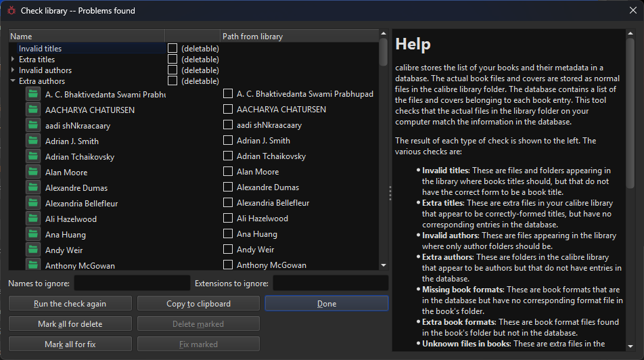Check the A. C. Bhaktivedanta Swami Prabhupad path checkbox
Image resolution: width=644 pixels, height=360 pixels.
228,93
